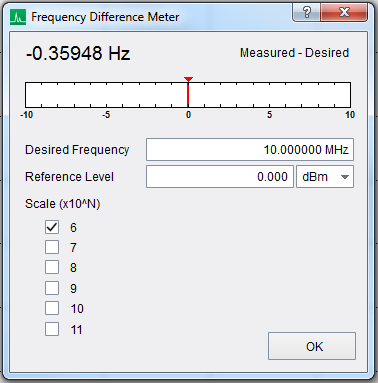Click the green spectrum app icon in title bar
Screen dimensions: 378x383
pos(18,17)
